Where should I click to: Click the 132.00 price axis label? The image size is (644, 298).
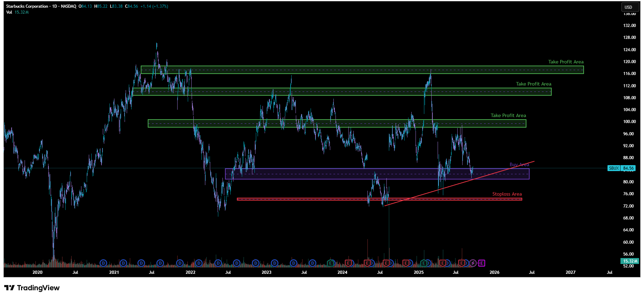(x=629, y=26)
